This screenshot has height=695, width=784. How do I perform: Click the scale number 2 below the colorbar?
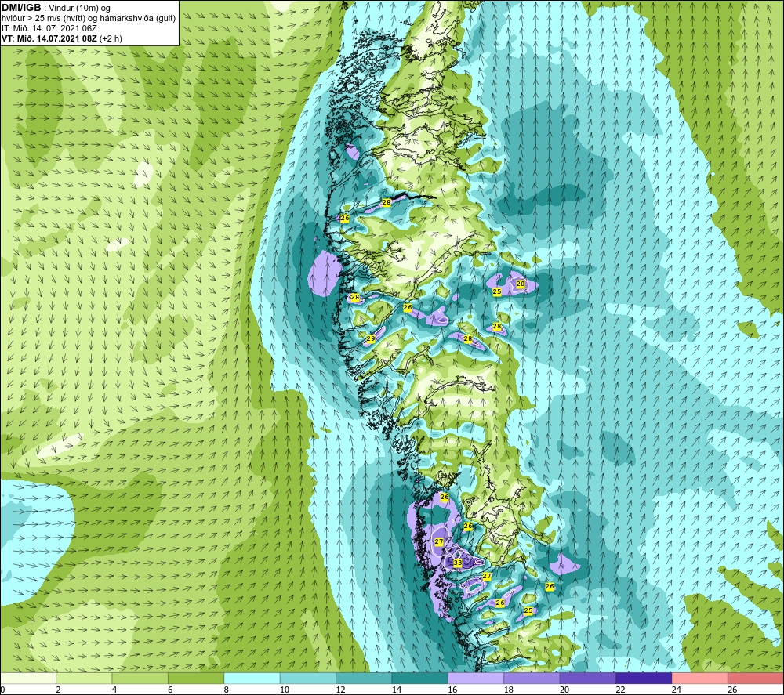59,690
